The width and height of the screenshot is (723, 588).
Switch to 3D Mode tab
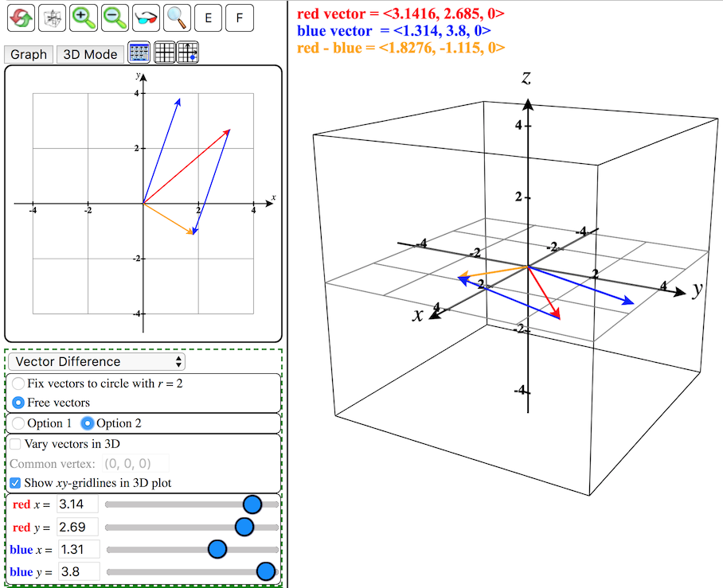click(x=90, y=54)
